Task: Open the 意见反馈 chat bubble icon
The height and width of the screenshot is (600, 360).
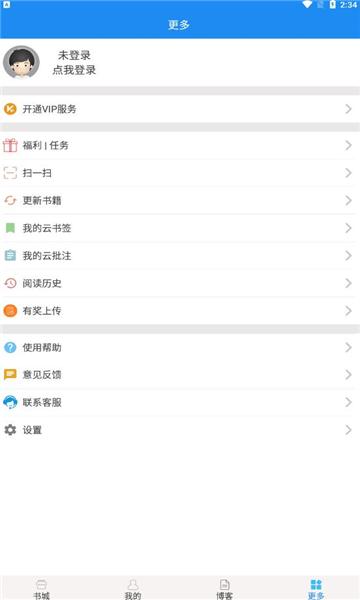Action: pyautogui.click(x=10, y=375)
